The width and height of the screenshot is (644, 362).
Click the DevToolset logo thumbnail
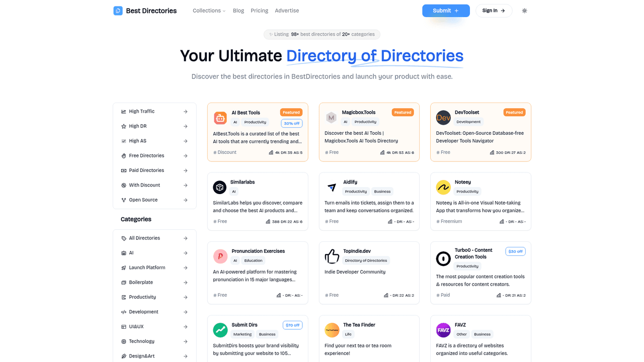click(x=443, y=118)
